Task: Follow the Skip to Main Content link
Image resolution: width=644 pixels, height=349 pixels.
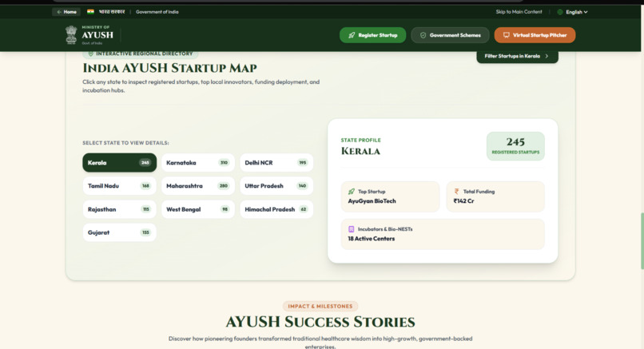Action: coord(519,12)
